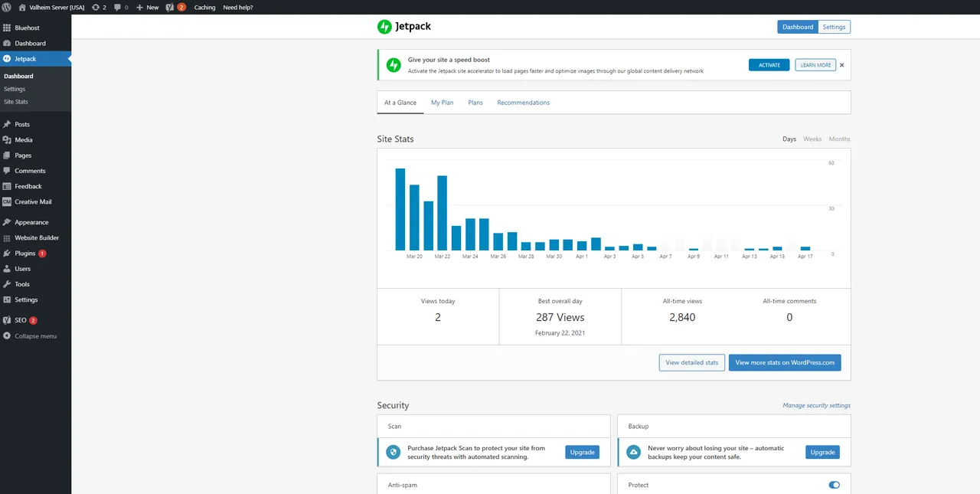Open Jetpack Settings submenu item
The image size is (980, 494).
pos(15,89)
